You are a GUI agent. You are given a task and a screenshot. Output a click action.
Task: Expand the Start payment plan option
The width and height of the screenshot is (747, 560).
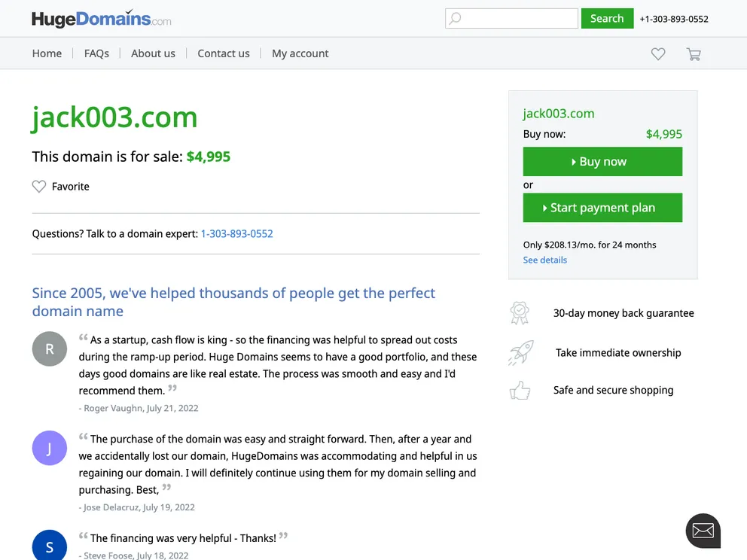pos(602,207)
